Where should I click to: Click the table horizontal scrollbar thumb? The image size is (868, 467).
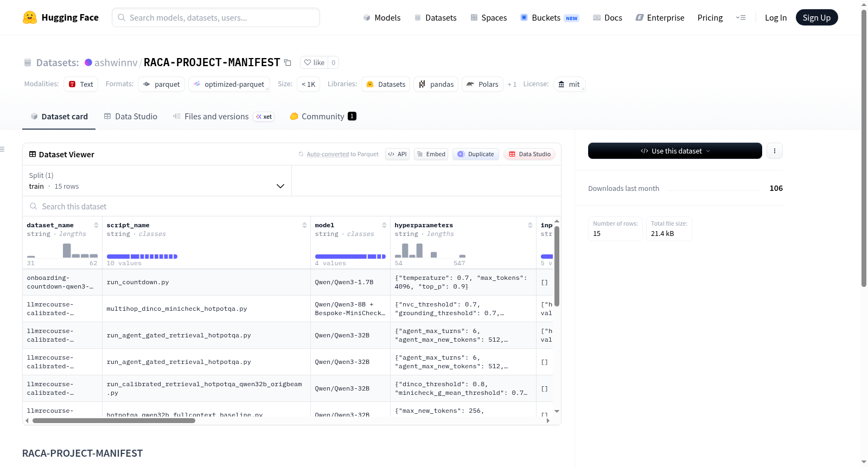tap(114, 420)
